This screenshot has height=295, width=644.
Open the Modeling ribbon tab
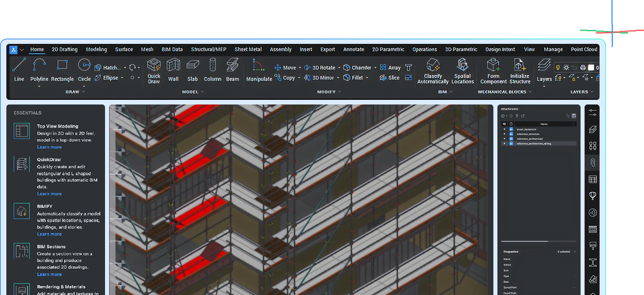tap(96, 49)
